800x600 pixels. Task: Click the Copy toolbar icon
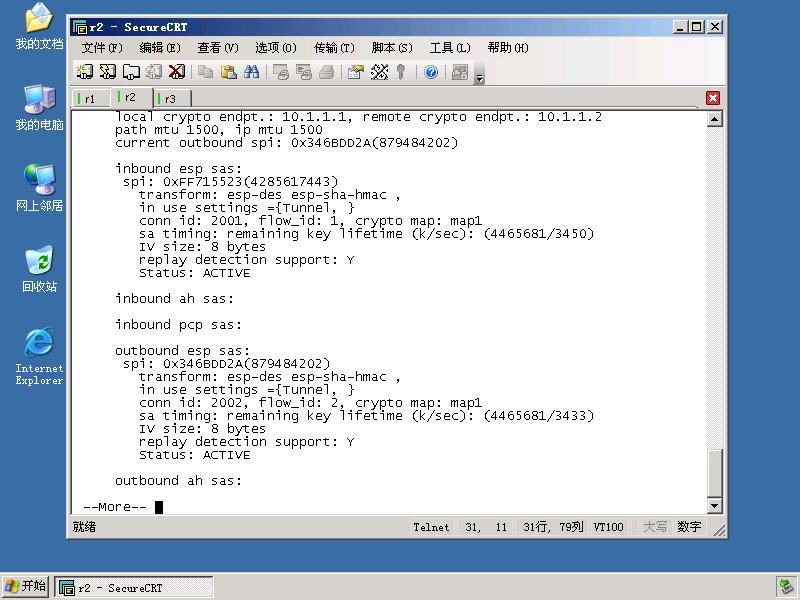pos(206,72)
